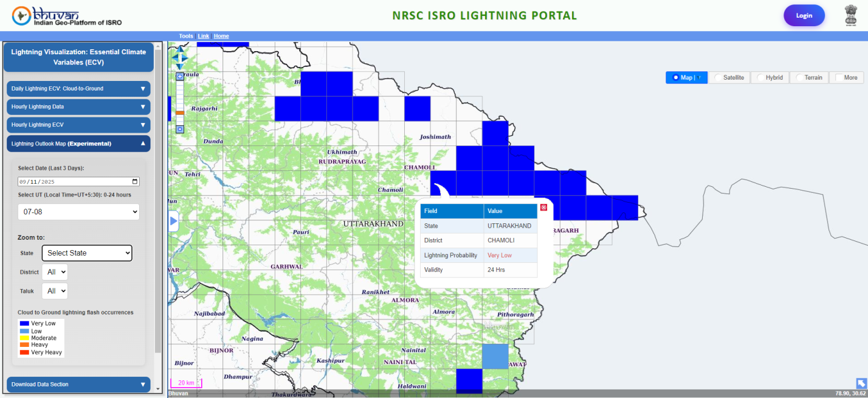Pan the map south with the down arrow
868x398 pixels.
tap(180, 66)
